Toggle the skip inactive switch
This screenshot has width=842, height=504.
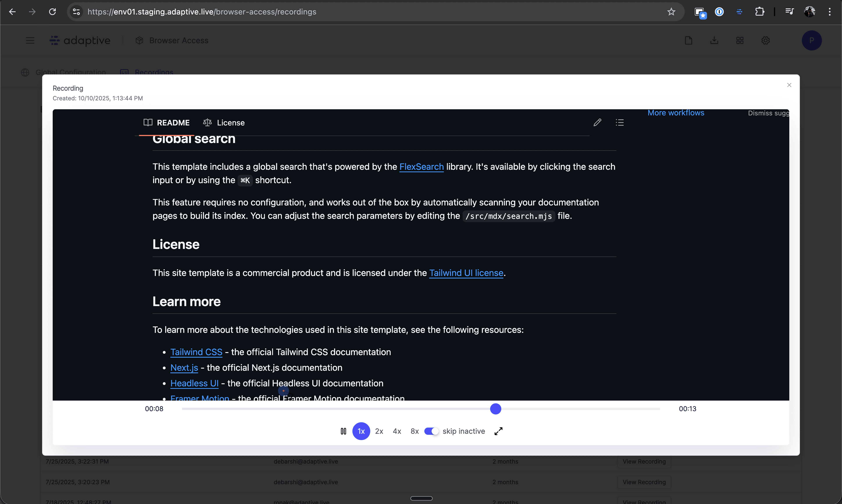pos(431,431)
